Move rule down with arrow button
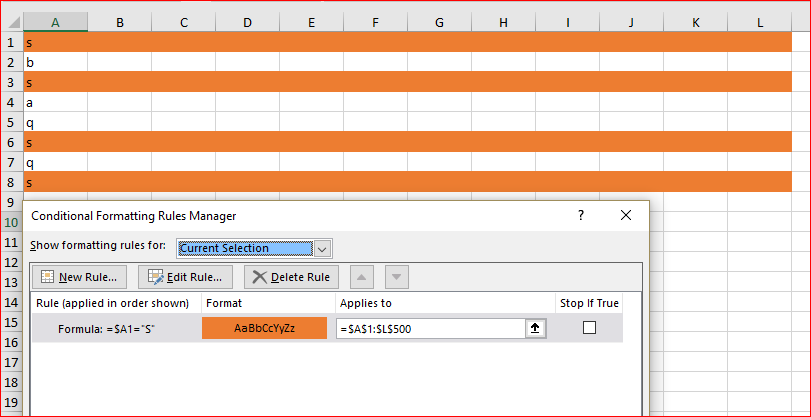This screenshot has width=811, height=417. (397, 277)
